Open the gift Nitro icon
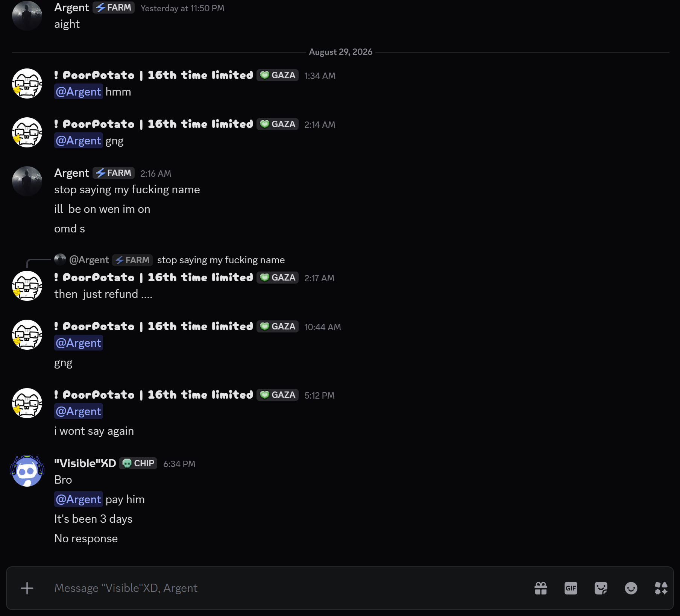 tap(541, 588)
